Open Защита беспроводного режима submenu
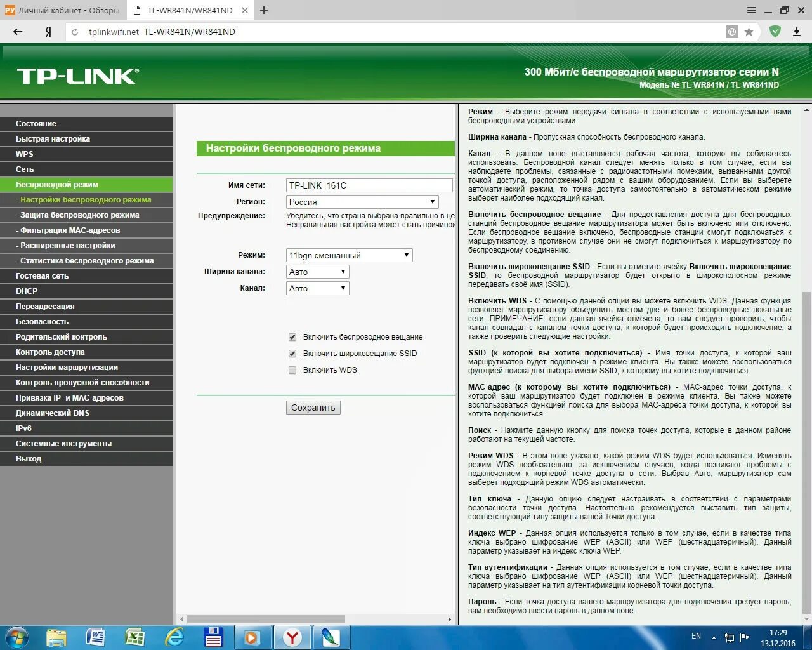 click(86, 215)
